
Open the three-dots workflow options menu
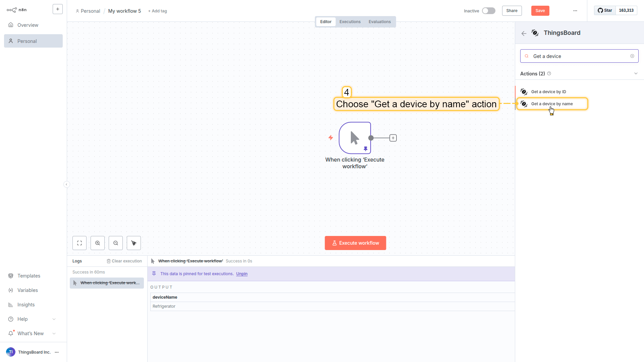click(x=575, y=11)
